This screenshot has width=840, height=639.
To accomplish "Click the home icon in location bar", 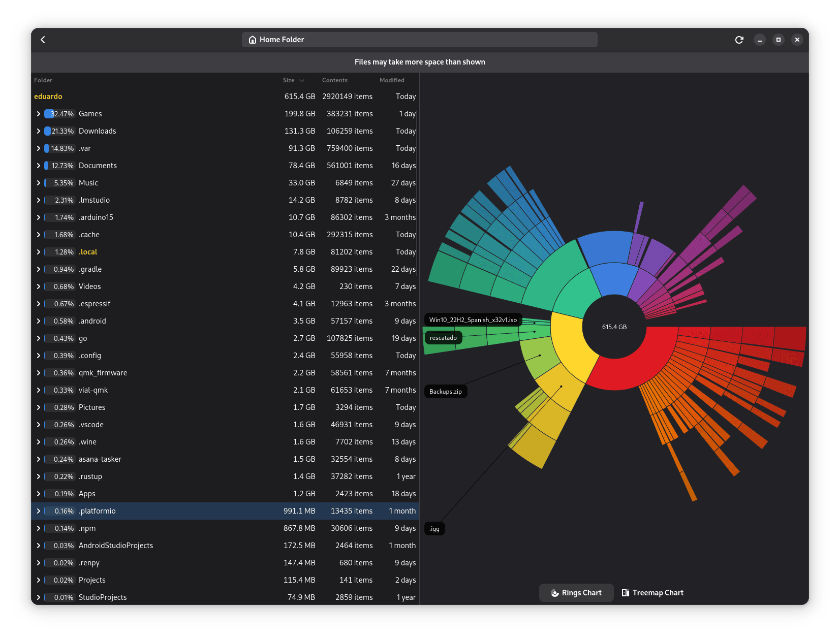I will tap(252, 40).
